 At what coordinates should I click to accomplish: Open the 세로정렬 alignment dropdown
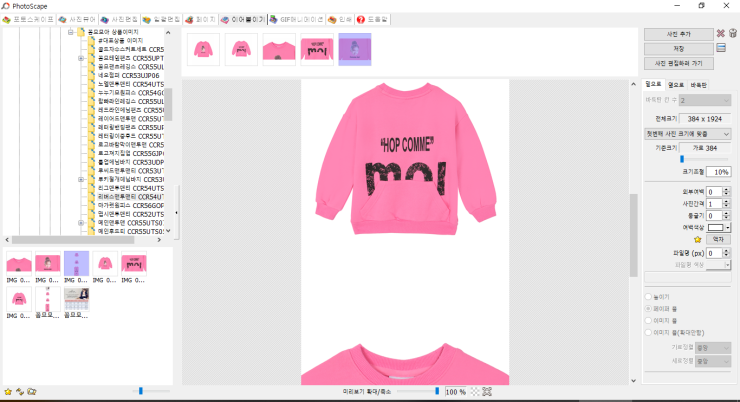[713, 361]
